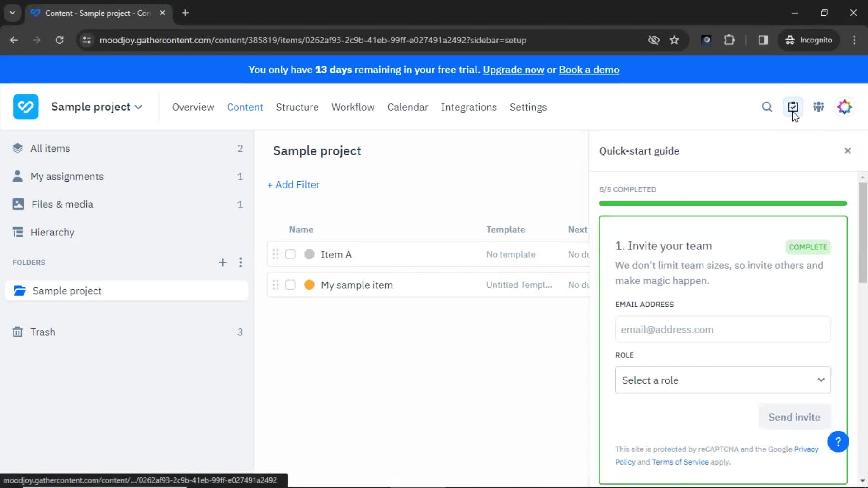The image size is (868, 488).
Task: Grab the drag handle for Item A
Action: pos(275,254)
